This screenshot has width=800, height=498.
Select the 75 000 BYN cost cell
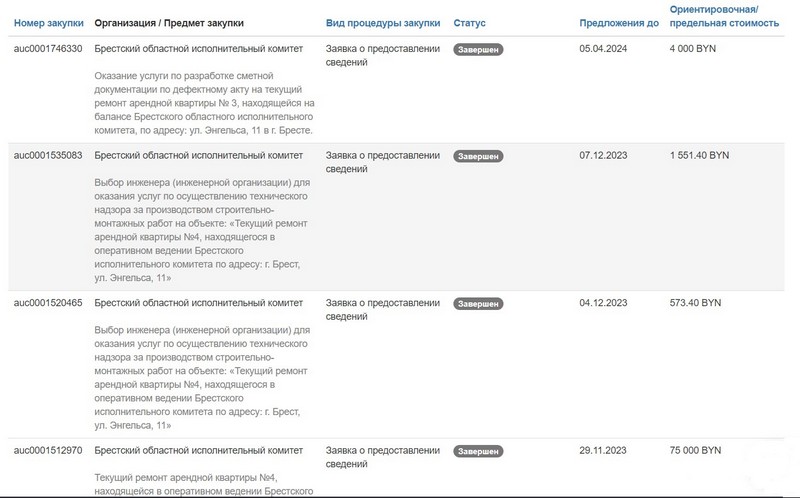click(695, 451)
